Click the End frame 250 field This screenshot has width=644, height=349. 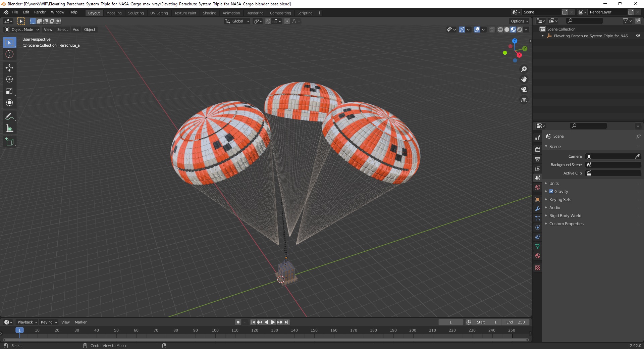[516, 322]
